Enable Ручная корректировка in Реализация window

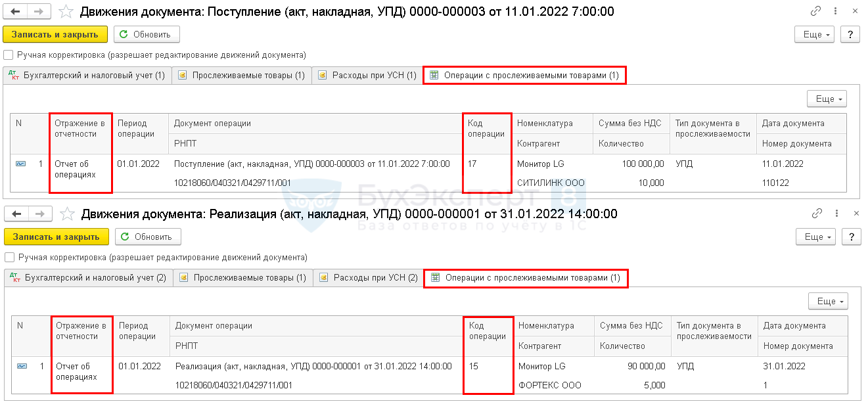point(9,258)
